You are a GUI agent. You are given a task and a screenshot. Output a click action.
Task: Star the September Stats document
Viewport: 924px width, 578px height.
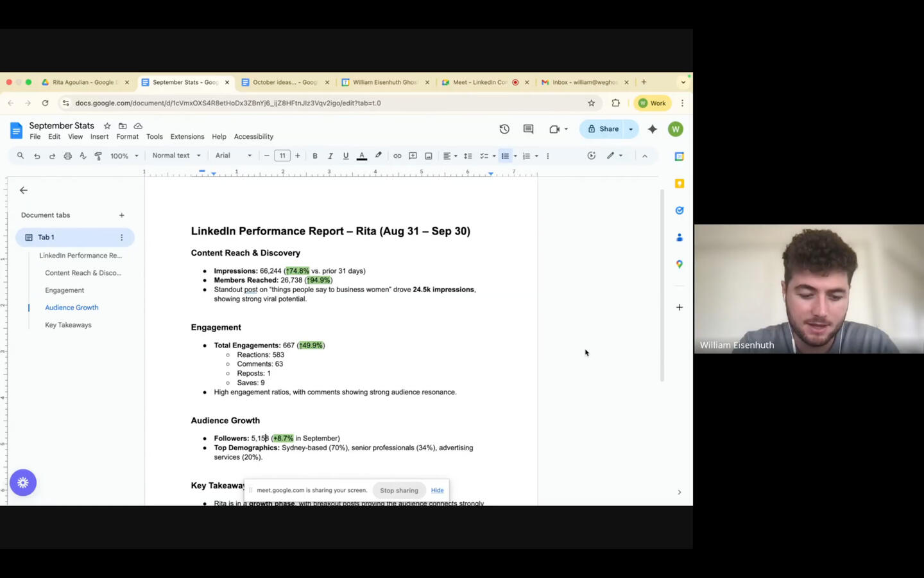pos(107,126)
